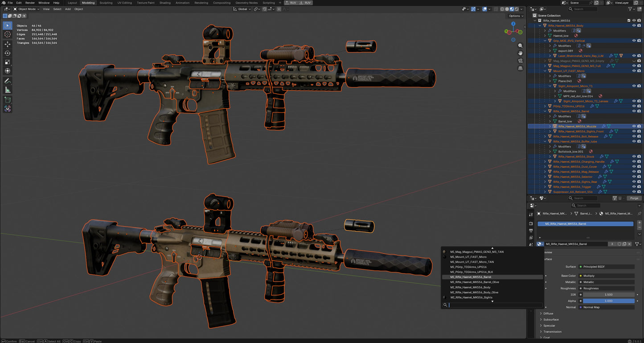Open the Object Mode dropdown
Image resolution: width=644 pixels, height=343 pixels.
(26, 9)
